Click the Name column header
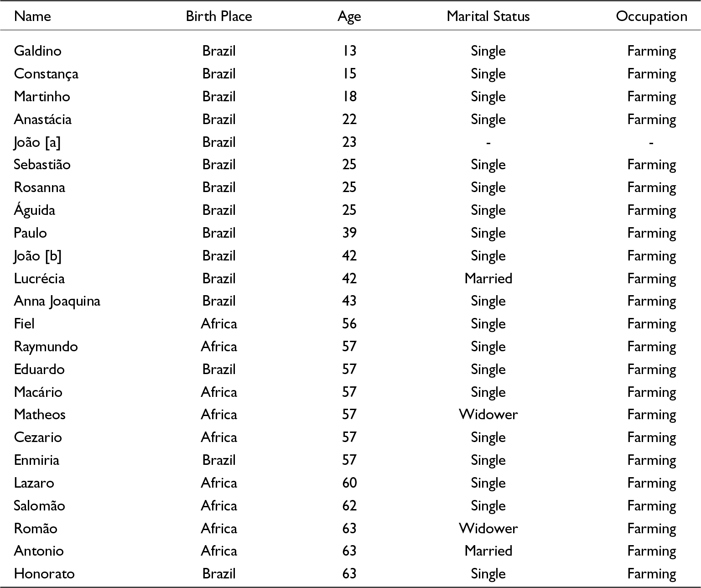The width and height of the screenshot is (701, 588). tap(32, 16)
